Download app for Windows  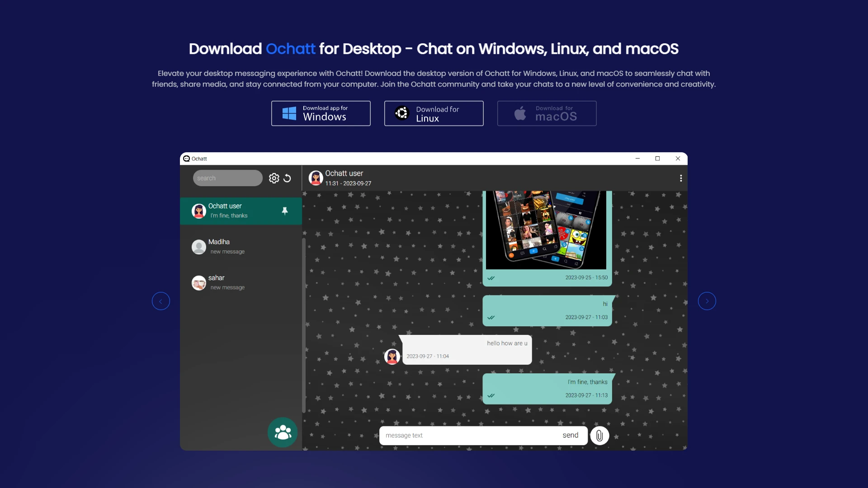pyautogui.click(x=321, y=113)
